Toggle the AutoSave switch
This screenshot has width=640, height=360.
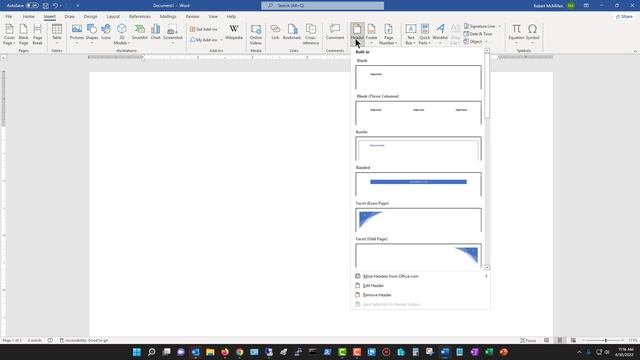[x=32, y=6]
